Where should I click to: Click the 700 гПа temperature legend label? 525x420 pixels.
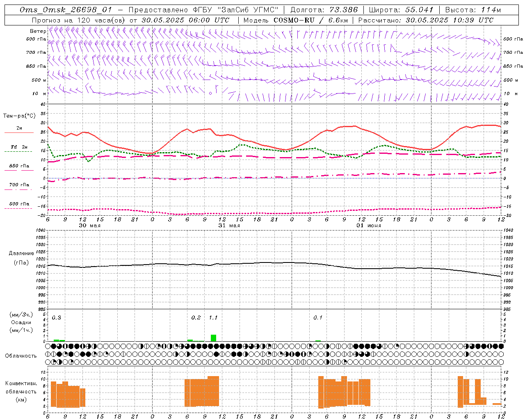(19, 185)
